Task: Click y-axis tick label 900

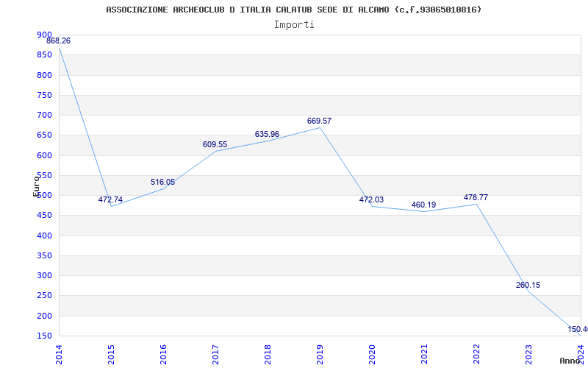Action: pyautogui.click(x=44, y=35)
